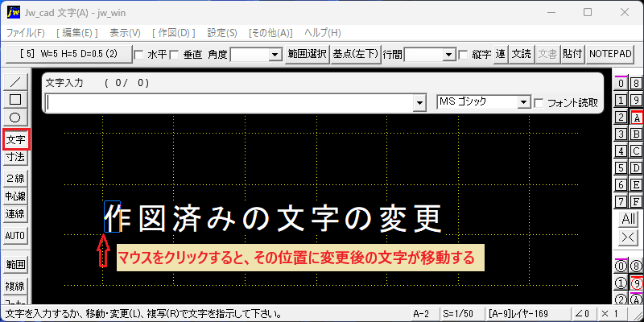Screen dimensions: 644x322
Task: Select the rectangle drawing tool
Action: 15,100
